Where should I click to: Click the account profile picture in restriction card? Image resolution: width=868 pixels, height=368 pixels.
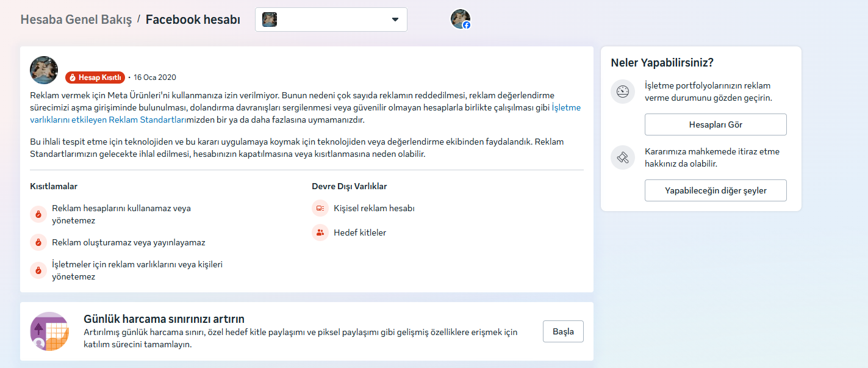[44, 70]
